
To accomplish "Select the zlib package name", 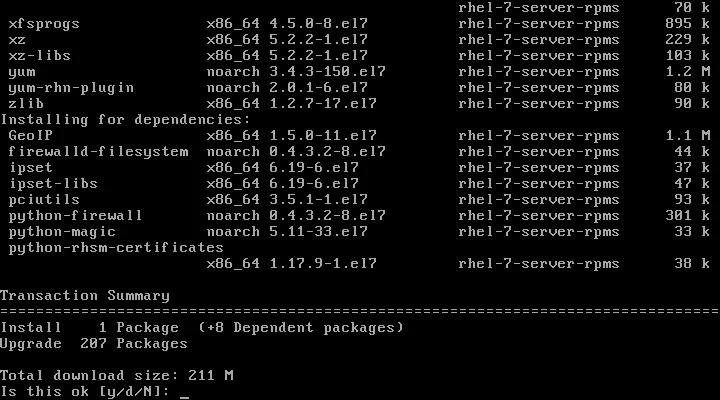I will click(x=26, y=103).
